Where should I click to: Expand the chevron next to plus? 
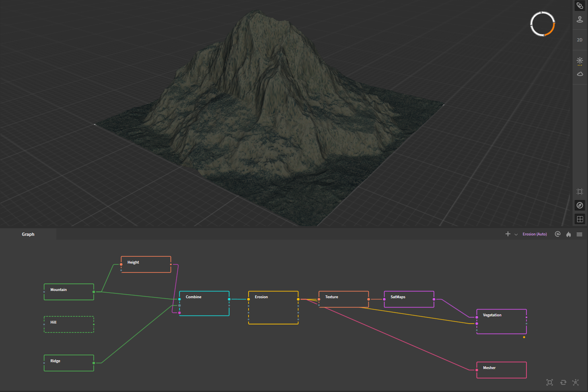[x=516, y=234]
